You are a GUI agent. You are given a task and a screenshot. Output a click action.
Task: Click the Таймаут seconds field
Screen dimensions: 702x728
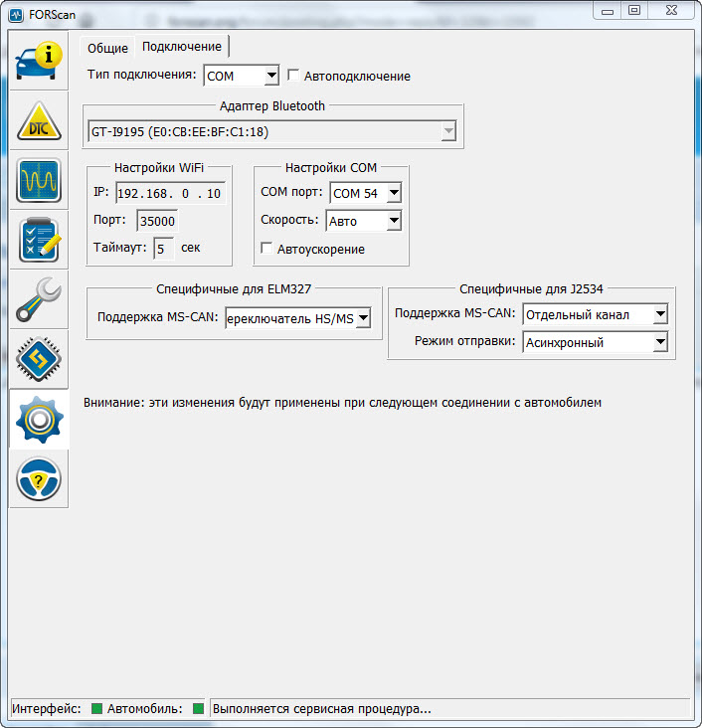(x=164, y=248)
